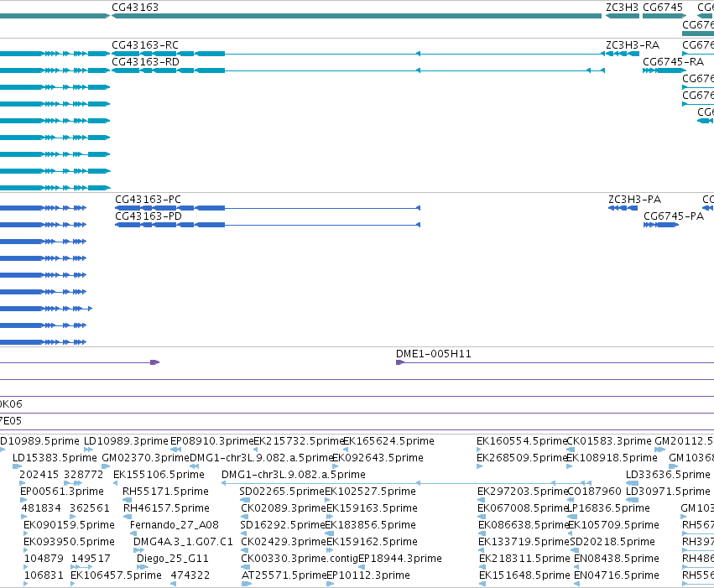Click the Fernando_27_A08 feature label

tap(175, 525)
